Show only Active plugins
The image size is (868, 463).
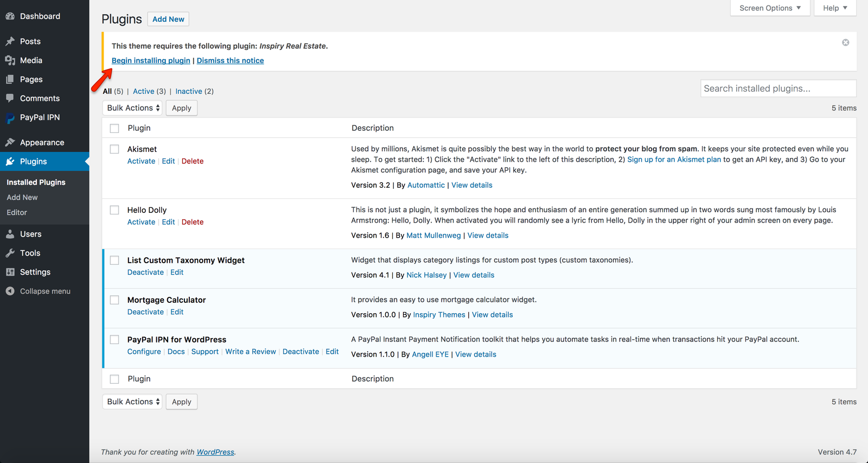144,91
